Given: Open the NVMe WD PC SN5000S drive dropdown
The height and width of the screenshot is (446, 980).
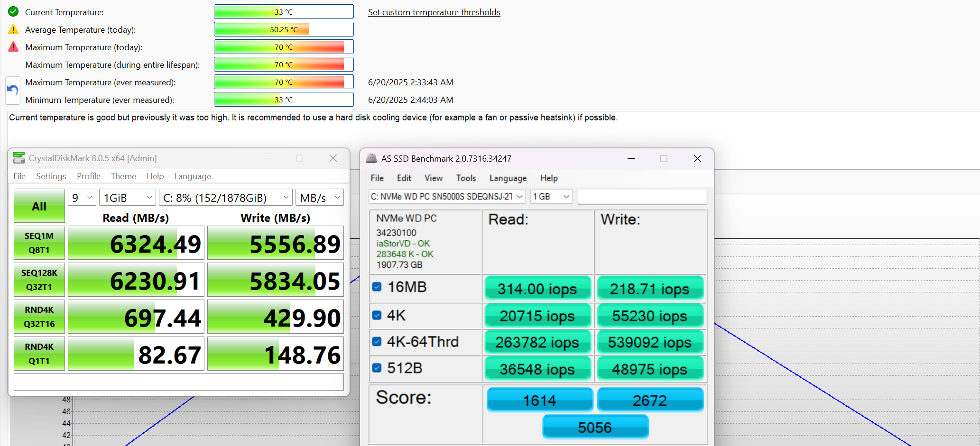Looking at the screenshot, I should pos(447,196).
